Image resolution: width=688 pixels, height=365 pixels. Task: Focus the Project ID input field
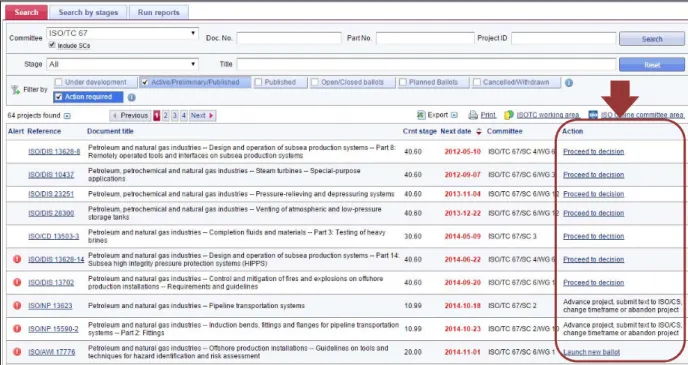point(563,38)
